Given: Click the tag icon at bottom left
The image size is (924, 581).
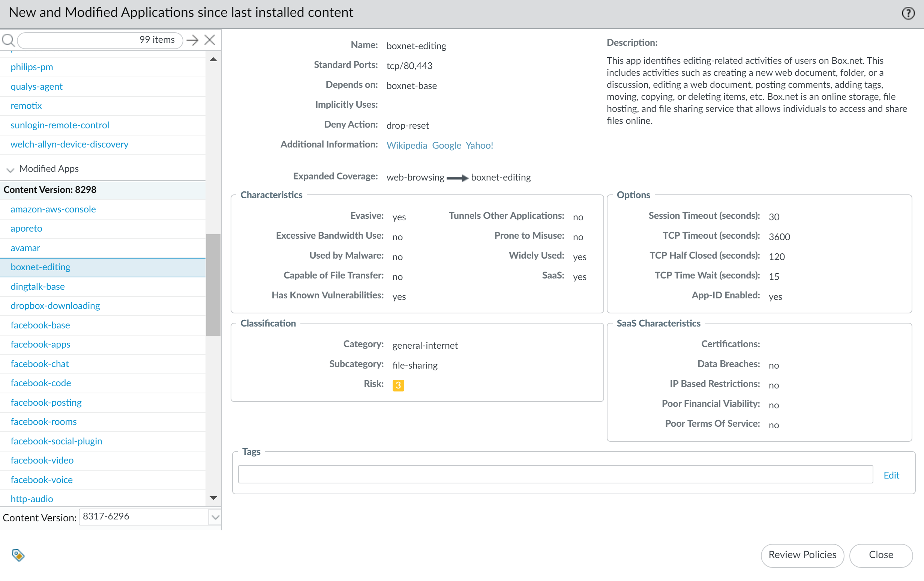Looking at the screenshot, I should pyautogui.click(x=18, y=555).
